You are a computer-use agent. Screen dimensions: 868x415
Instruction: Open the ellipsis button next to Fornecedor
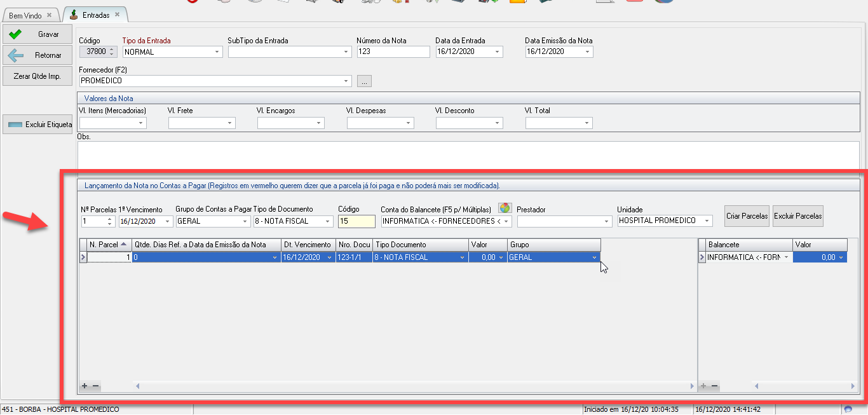364,81
